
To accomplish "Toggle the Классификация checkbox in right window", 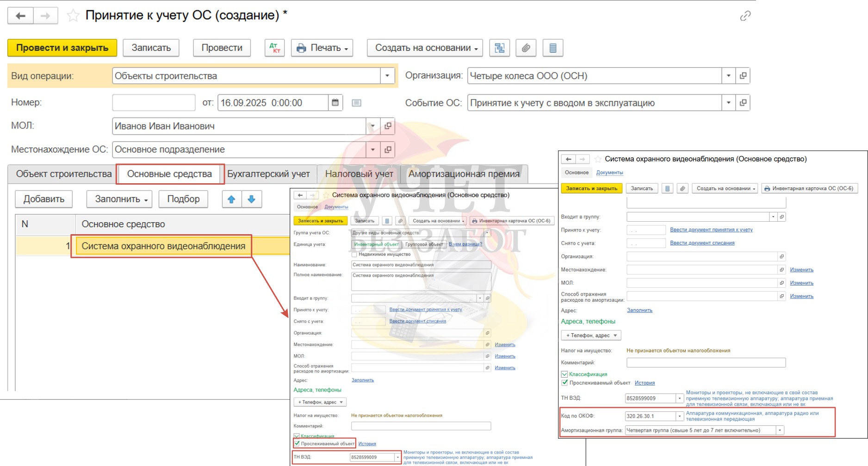I will pyautogui.click(x=564, y=374).
